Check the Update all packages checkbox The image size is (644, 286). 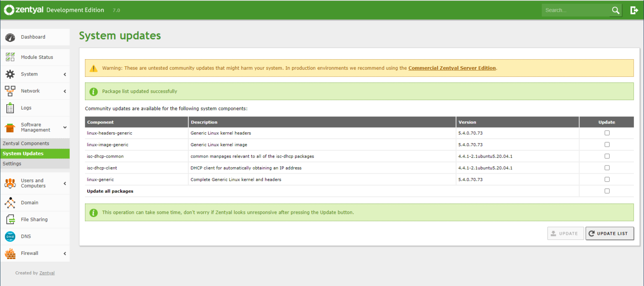coord(607,191)
